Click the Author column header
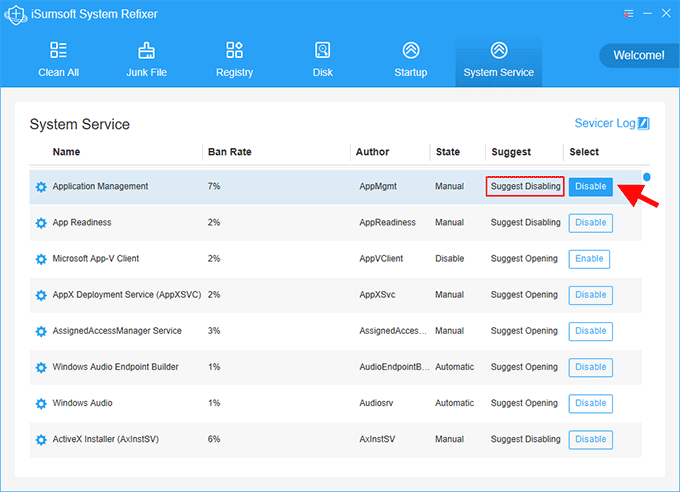680x492 pixels. [x=372, y=152]
